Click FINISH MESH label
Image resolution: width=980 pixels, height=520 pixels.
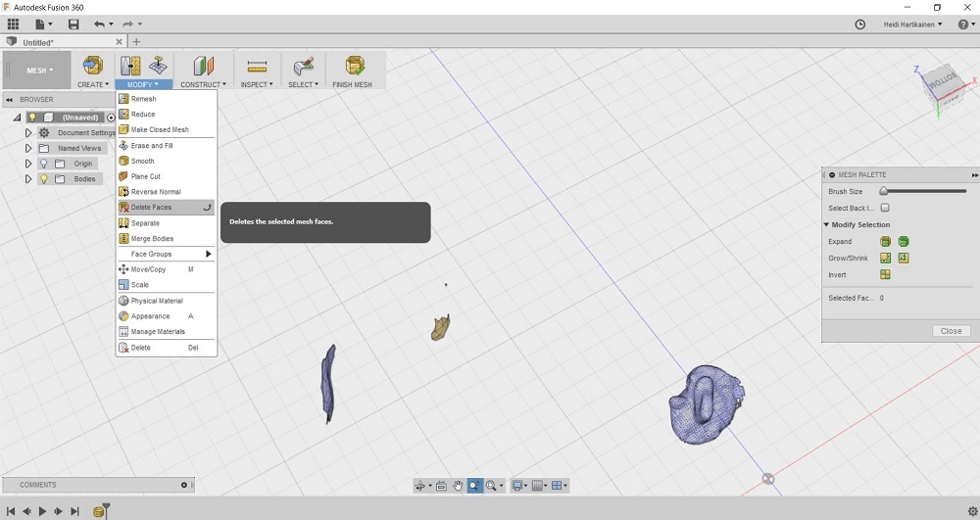pyautogui.click(x=352, y=84)
